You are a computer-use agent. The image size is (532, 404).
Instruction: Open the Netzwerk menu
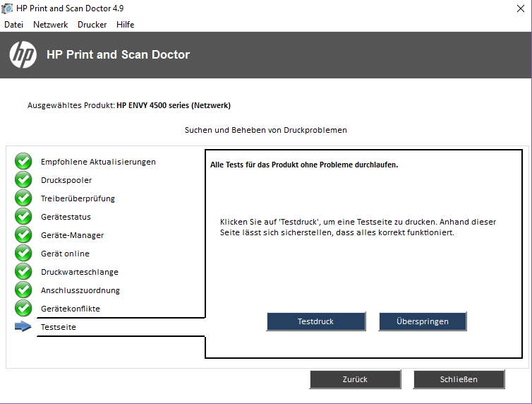click(50, 25)
